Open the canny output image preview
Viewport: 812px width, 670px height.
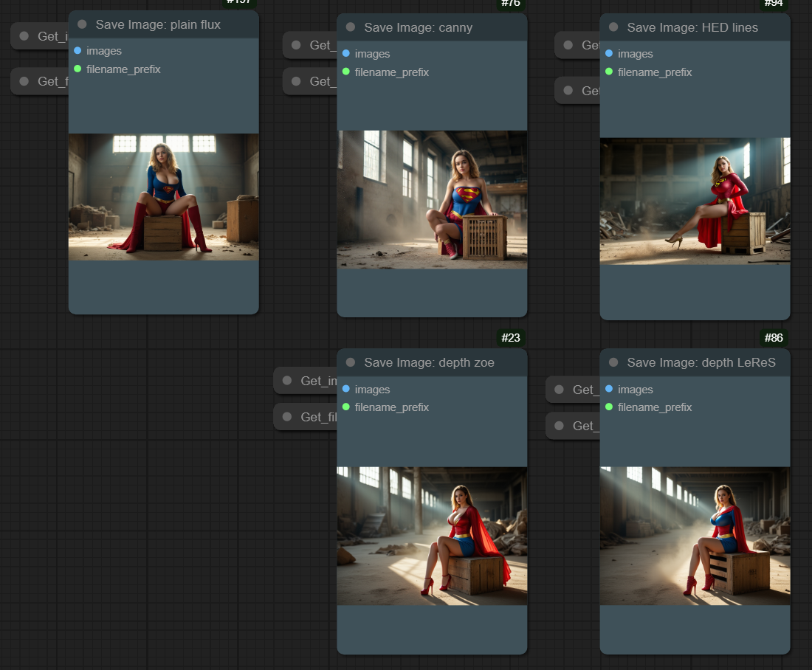(432, 199)
